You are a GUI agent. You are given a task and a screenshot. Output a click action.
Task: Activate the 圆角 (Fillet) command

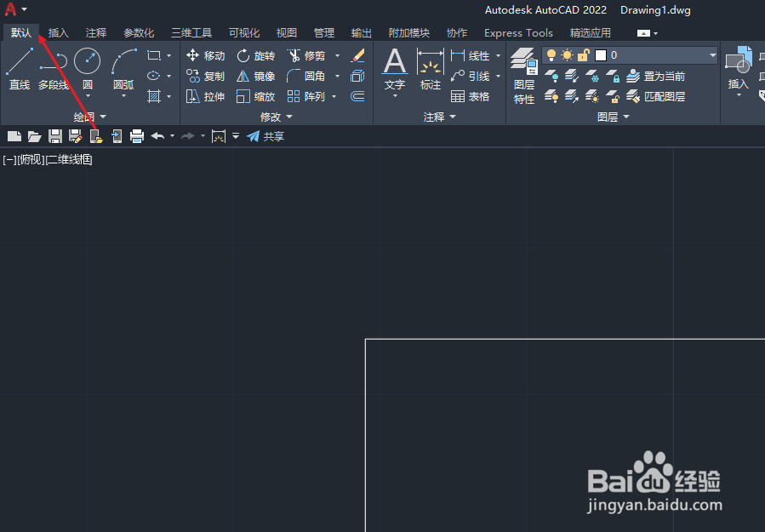click(305, 76)
